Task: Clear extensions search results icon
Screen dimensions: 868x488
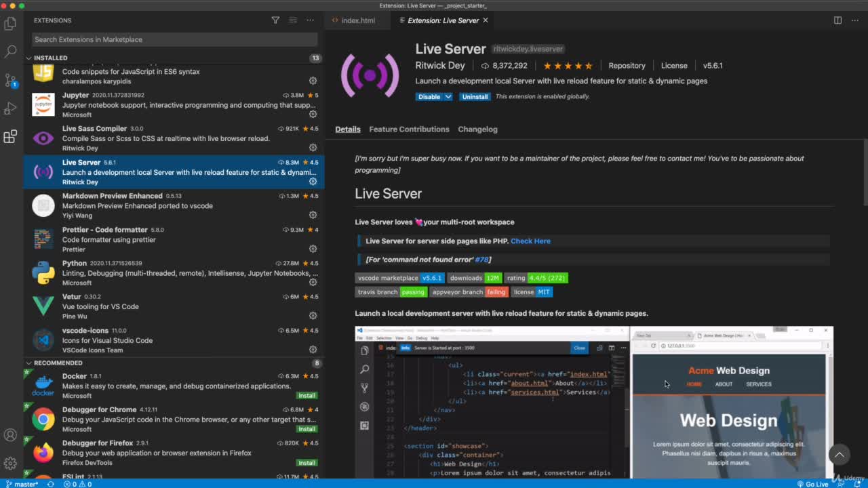Action: (293, 20)
